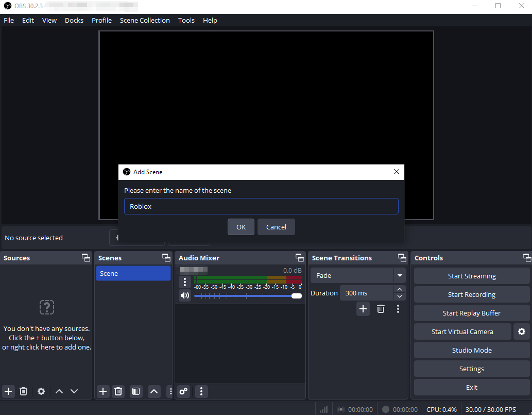The height and width of the screenshot is (415, 532).
Task: Open advanced audio properties gear in Audio Mixer
Action: [x=183, y=391]
